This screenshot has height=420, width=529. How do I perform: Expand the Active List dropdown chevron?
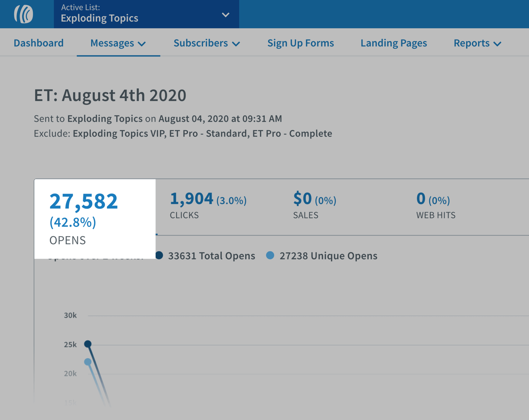pos(225,15)
